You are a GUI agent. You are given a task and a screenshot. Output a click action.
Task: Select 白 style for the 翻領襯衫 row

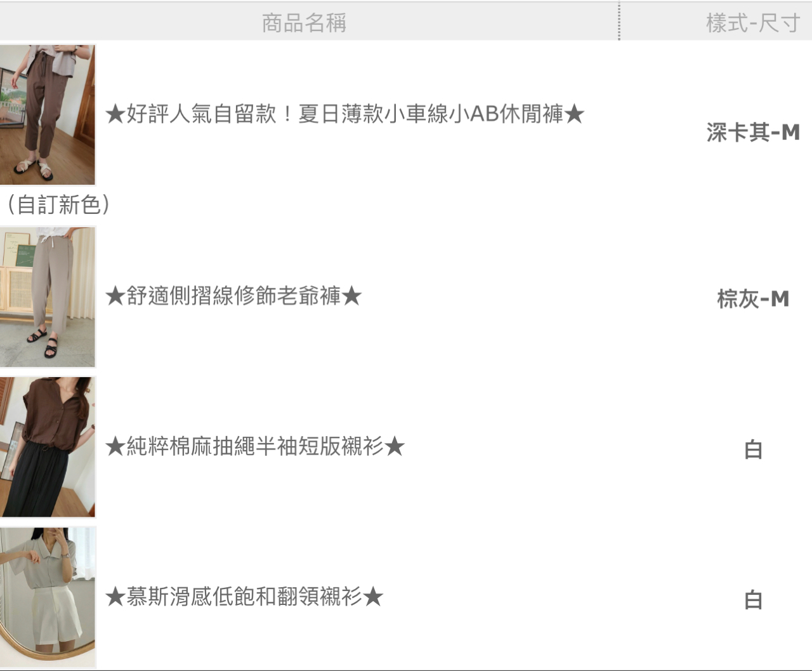click(753, 599)
